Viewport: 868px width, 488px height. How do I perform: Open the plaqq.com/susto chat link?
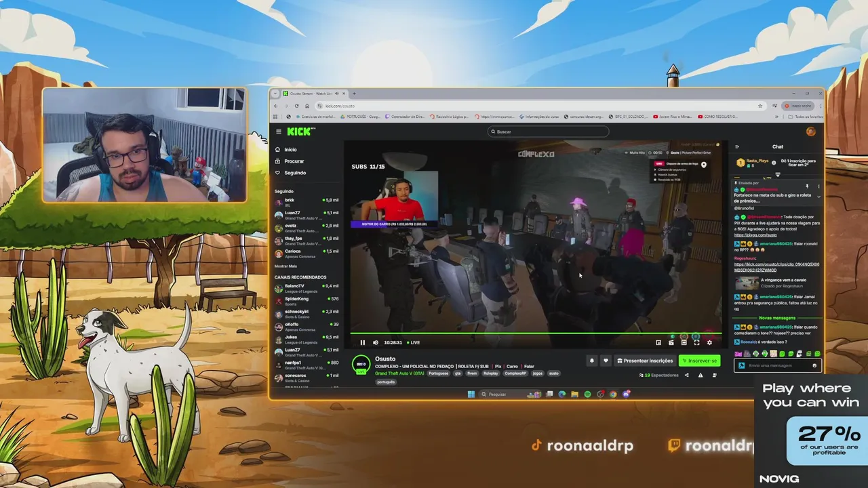pos(757,235)
